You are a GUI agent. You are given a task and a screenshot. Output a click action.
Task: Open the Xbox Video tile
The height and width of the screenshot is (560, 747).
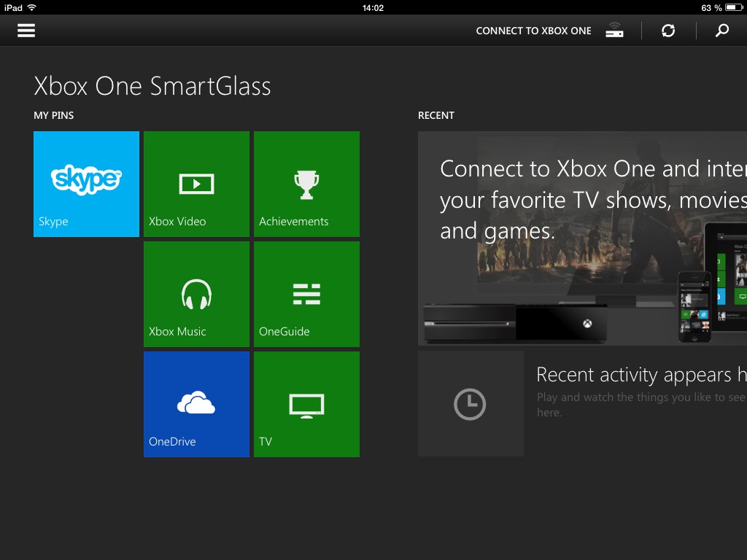pos(196,184)
